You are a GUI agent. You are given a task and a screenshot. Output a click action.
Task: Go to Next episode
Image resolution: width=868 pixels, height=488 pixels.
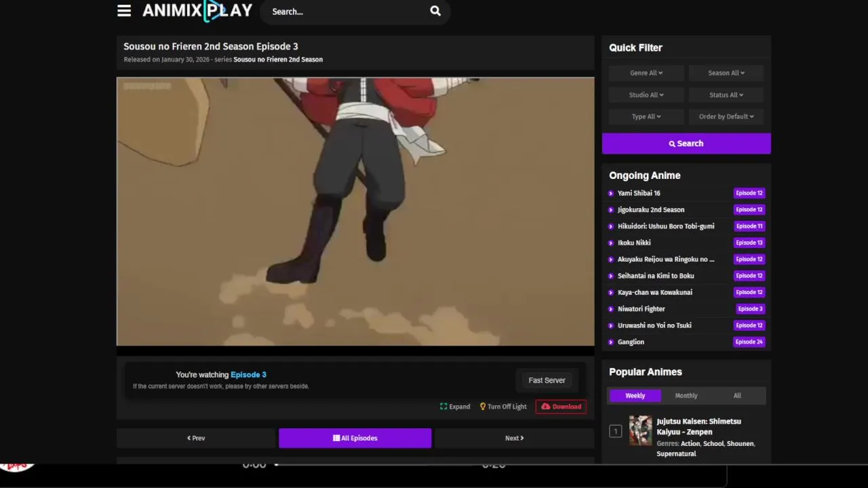(x=514, y=439)
